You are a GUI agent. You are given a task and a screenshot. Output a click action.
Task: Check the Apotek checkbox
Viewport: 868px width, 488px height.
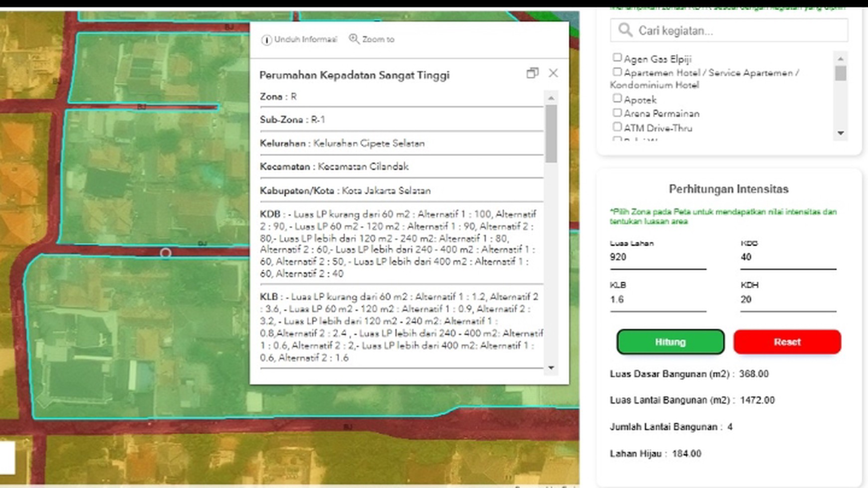[x=617, y=99]
